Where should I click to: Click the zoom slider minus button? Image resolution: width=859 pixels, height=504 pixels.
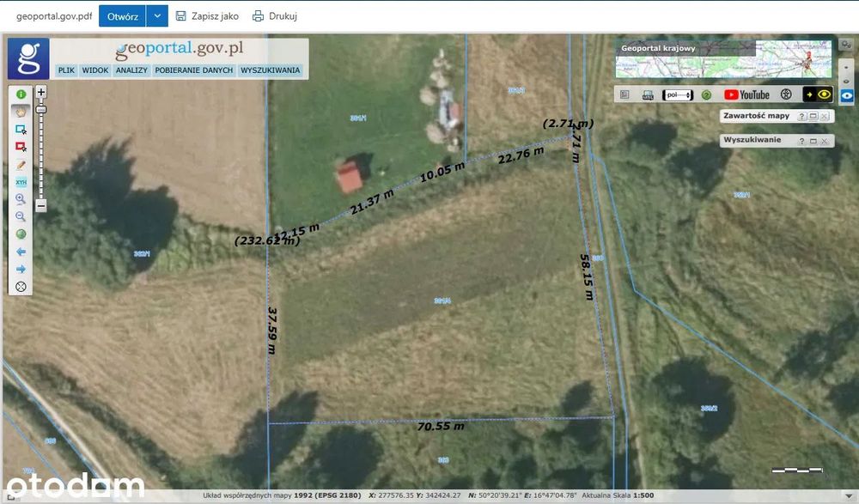(x=41, y=206)
